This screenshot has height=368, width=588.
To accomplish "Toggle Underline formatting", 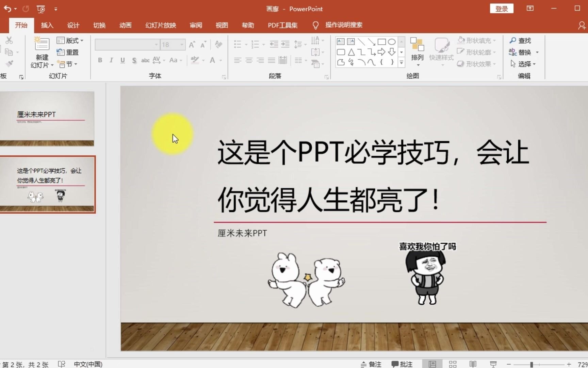I will click(122, 60).
